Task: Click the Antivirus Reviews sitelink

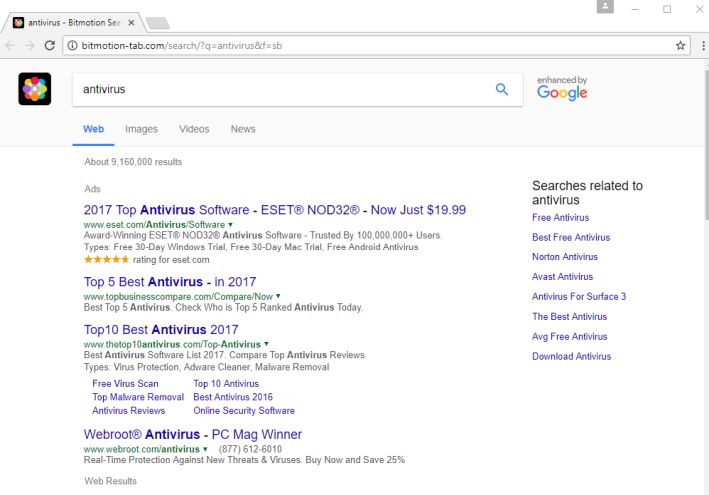Action: pyautogui.click(x=128, y=410)
